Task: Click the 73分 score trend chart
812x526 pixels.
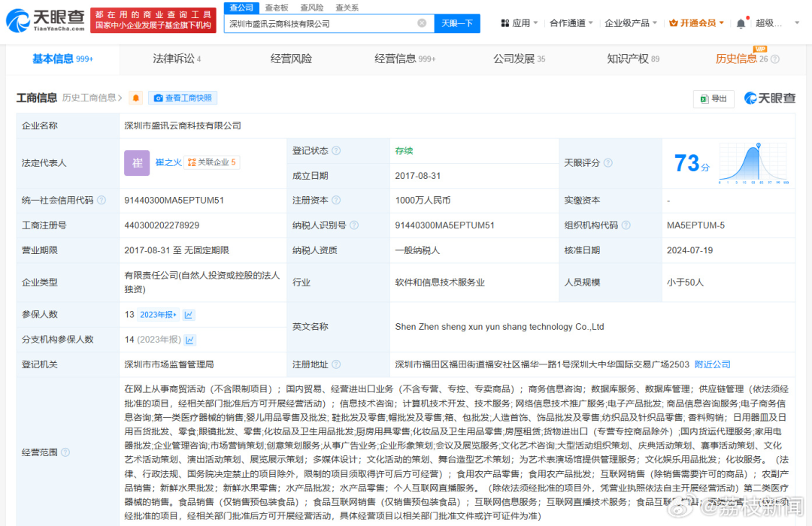Action: (752, 164)
